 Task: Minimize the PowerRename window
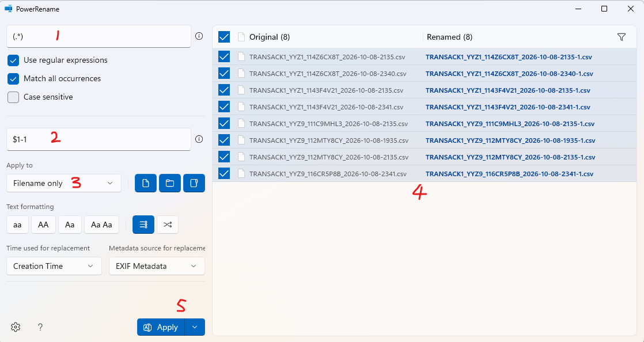[578, 9]
